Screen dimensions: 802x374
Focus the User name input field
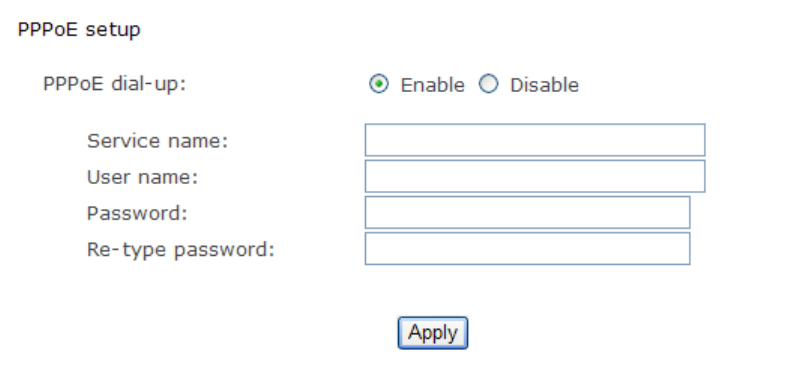[535, 176]
